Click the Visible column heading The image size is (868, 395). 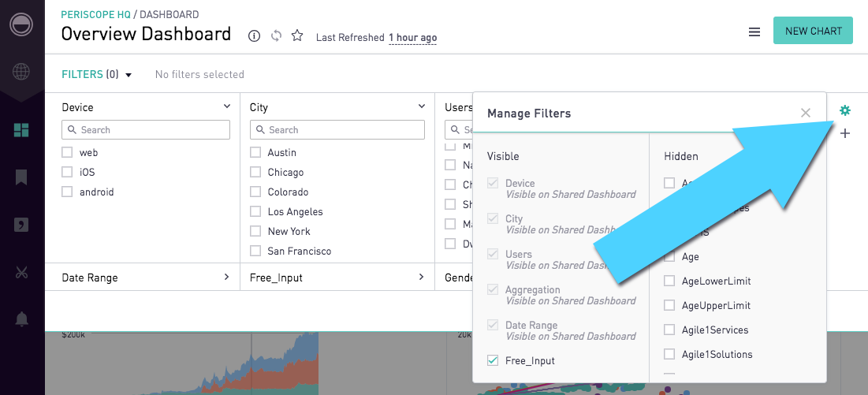[503, 157]
